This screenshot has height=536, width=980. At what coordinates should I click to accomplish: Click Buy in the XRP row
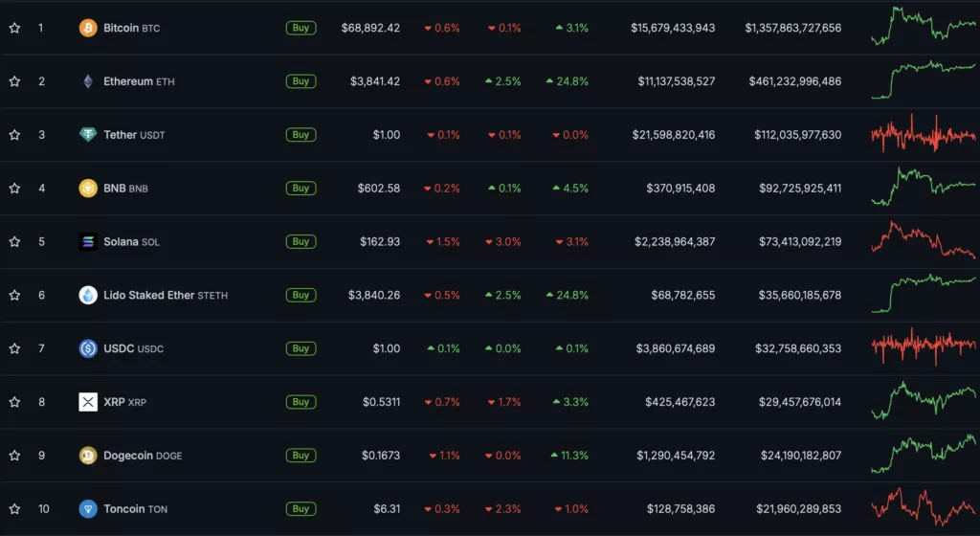pyautogui.click(x=301, y=402)
